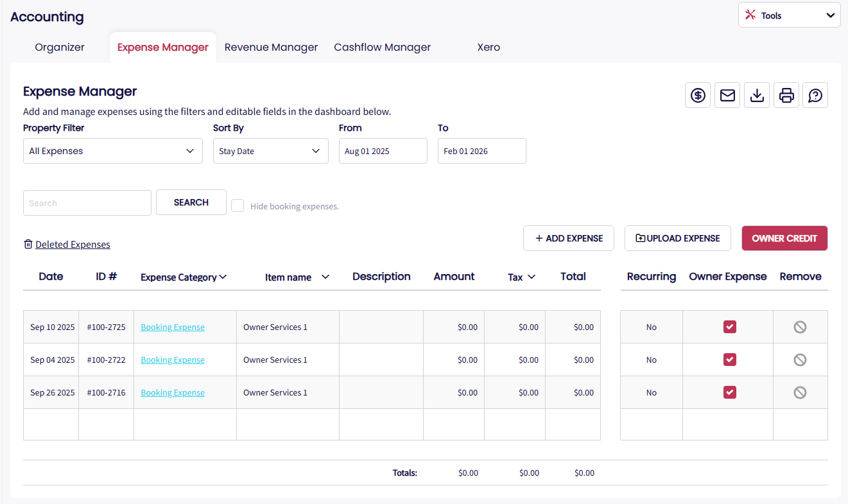
Task: Click the Add Expense button
Action: pyautogui.click(x=569, y=238)
